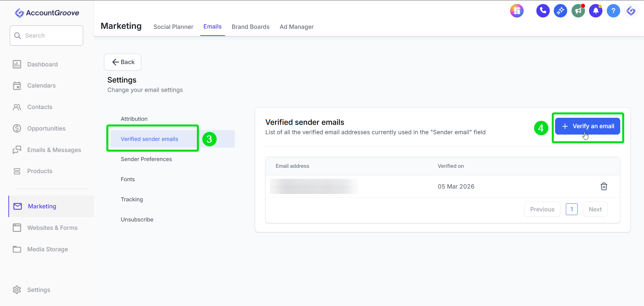Open Products from the sidebar

40,171
